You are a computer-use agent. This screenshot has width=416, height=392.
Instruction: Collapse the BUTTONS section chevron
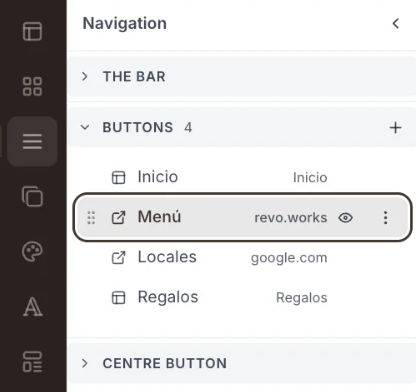tap(85, 127)
